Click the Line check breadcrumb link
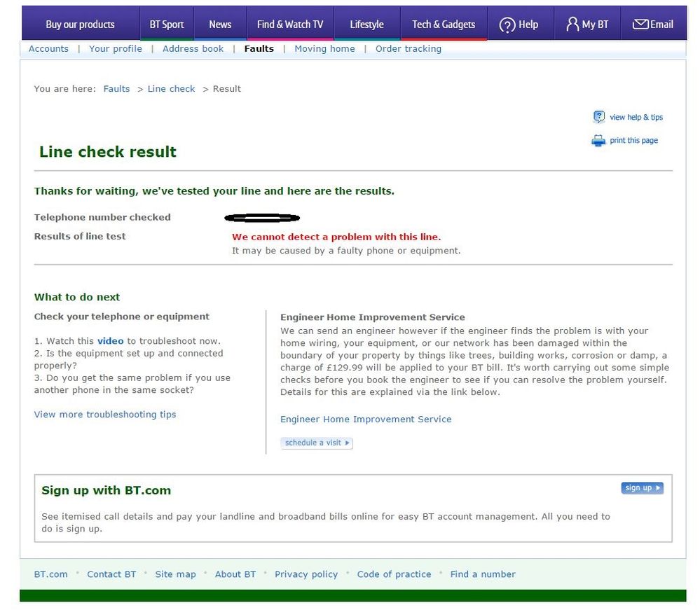The height and width of the screenshot is (610, 700). tap(171, 89)
